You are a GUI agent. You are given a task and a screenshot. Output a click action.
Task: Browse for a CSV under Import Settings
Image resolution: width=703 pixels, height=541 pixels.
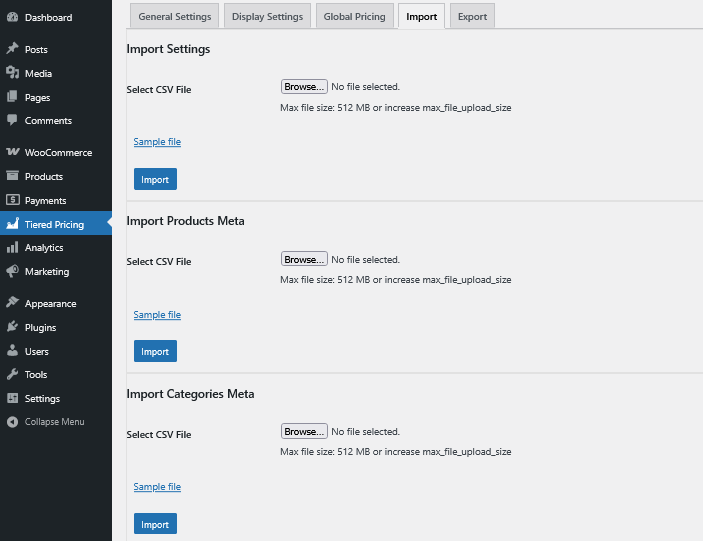click(304, 88)
